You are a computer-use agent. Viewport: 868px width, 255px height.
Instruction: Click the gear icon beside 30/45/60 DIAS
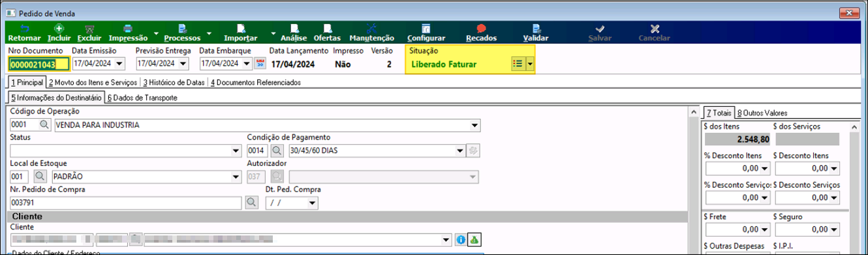coord(474,150)
